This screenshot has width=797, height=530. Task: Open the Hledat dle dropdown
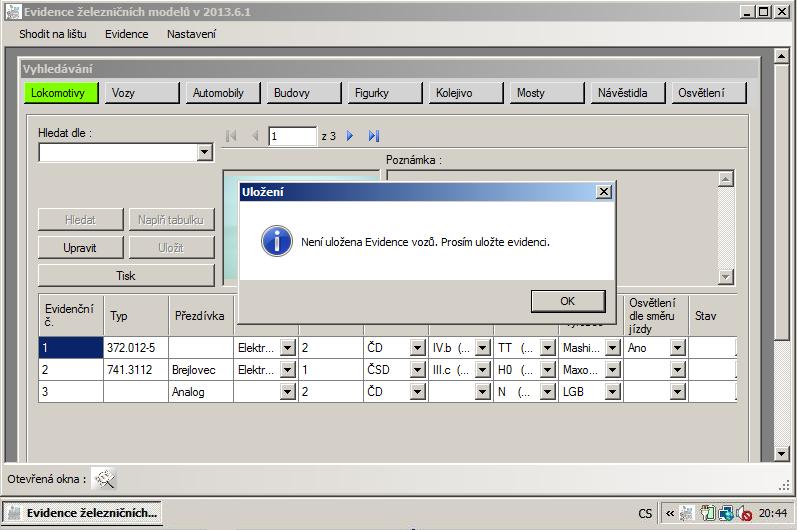[x=204, y=152]
